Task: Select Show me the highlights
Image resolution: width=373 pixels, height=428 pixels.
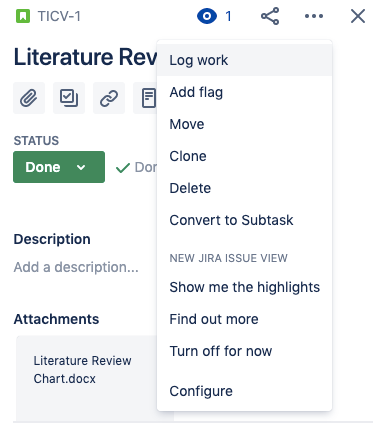Action: tap(244, 287)
